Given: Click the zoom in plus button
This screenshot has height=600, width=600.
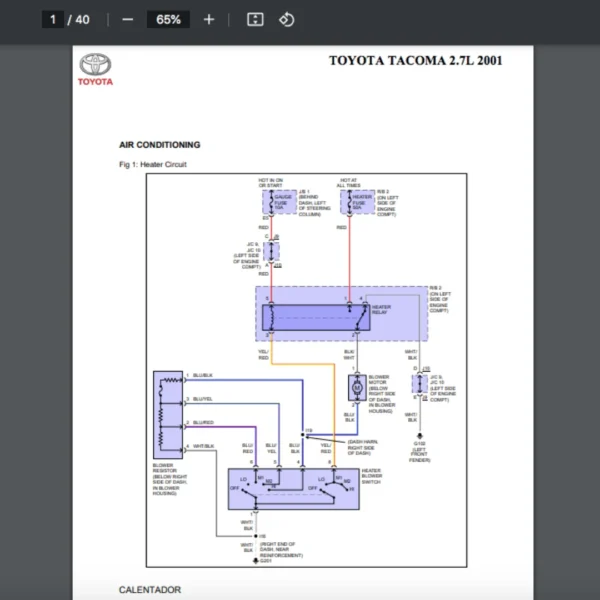Looking at the screenshot, I should click(x=208, y=19).
